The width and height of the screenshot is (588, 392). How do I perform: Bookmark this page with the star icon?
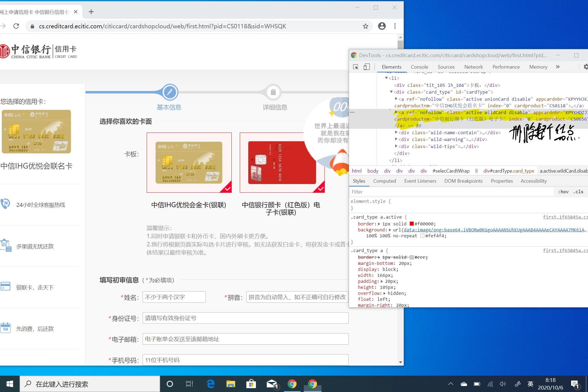[x=366, y=26]
